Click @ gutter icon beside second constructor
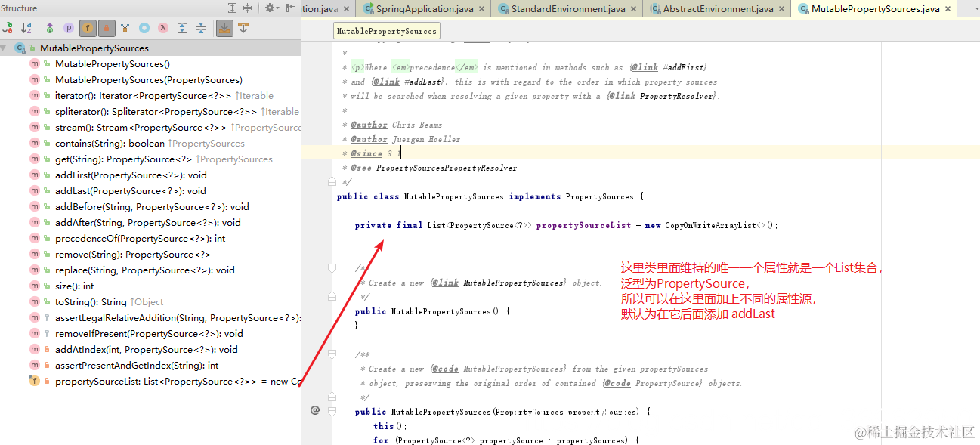 click(315, 411)
